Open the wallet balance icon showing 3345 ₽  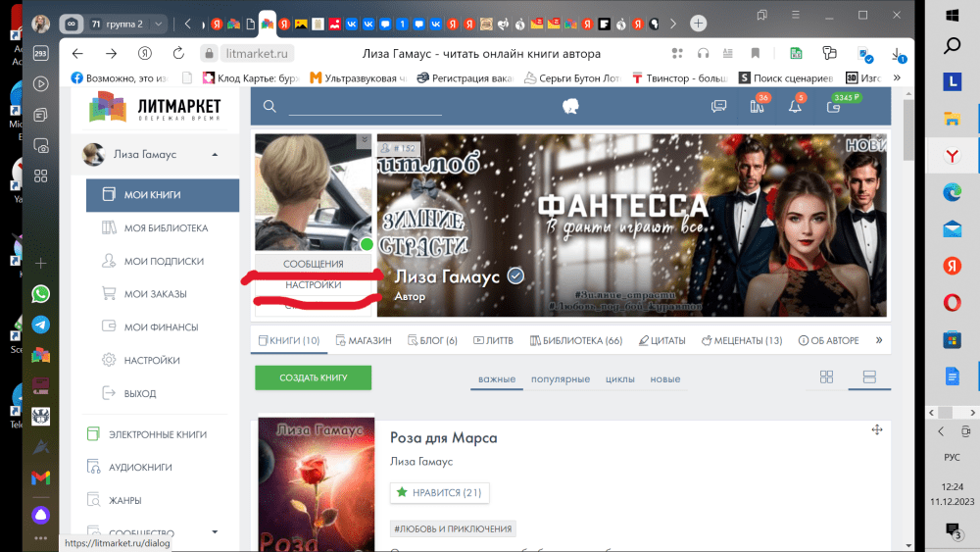click(x=833, y=107)
